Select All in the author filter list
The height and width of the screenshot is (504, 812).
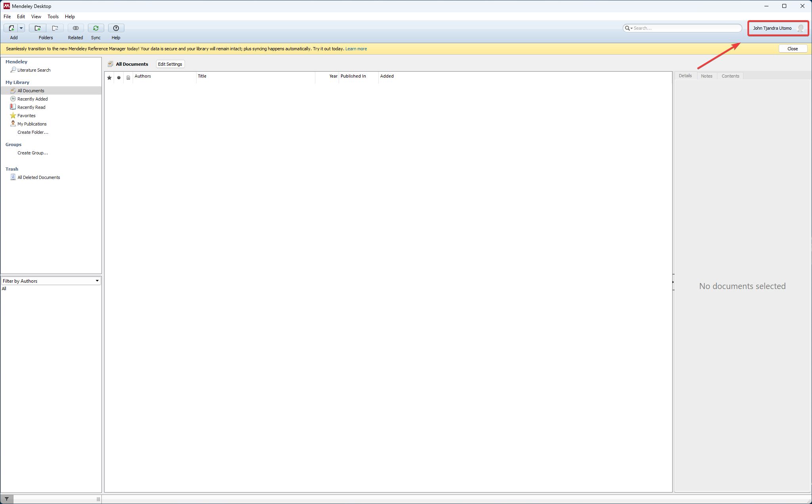(x=4, y=289)
